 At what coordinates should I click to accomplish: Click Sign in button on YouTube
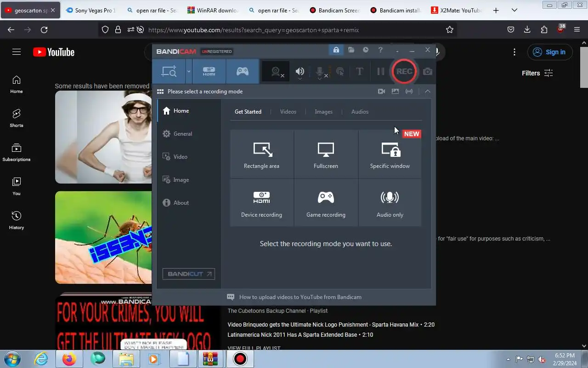(x=550, y=52)
